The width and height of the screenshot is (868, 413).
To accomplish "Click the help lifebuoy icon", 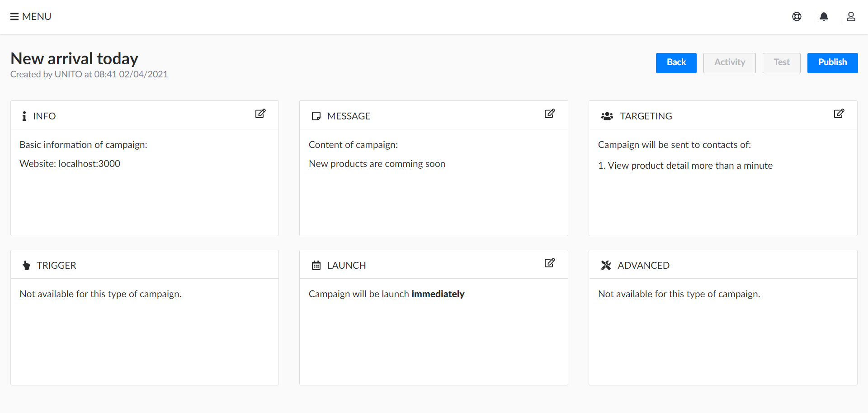I will pos(797,17).
